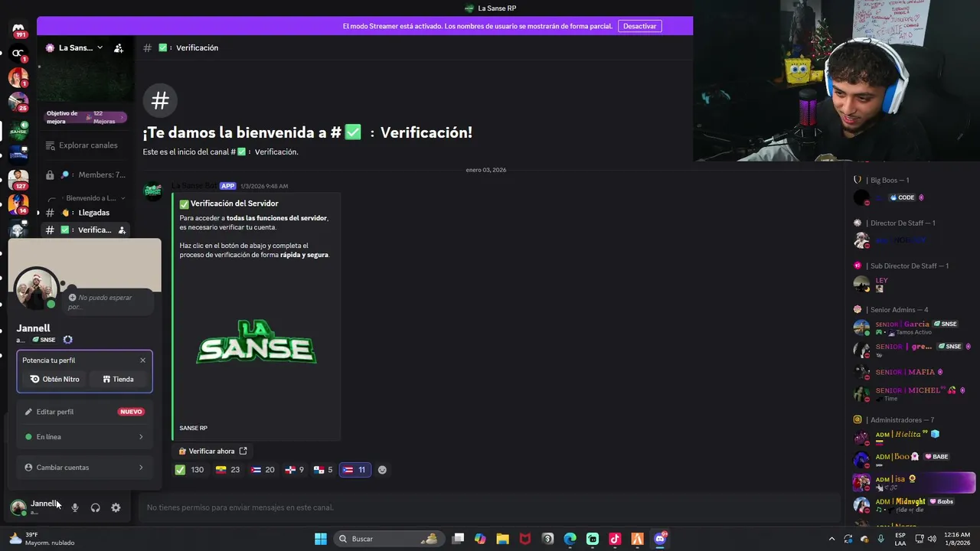
Task: Select member ADM | Boo
Action: (913, 460)
